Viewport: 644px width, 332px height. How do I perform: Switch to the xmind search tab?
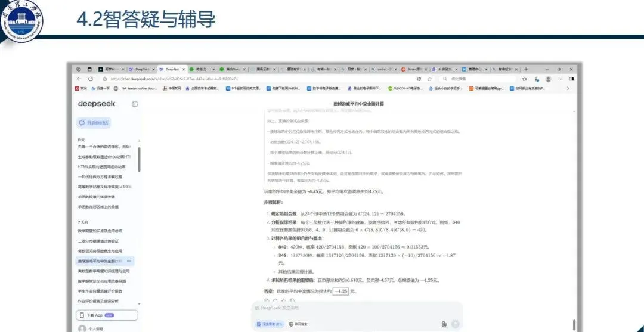[x=383, y=69]
